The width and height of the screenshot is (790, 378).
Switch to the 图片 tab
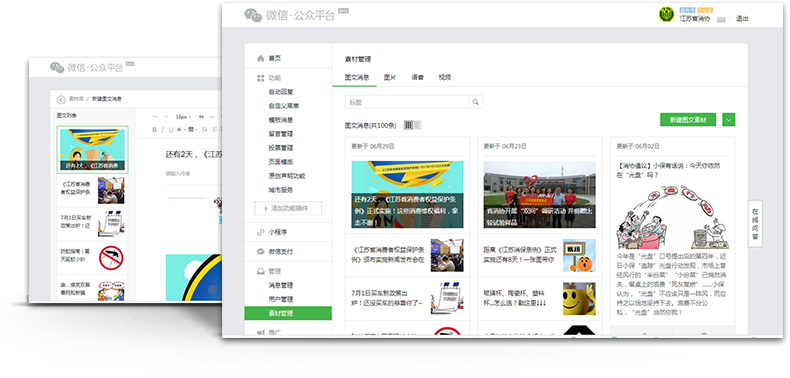pyautogui.click(x=390, y=78)
